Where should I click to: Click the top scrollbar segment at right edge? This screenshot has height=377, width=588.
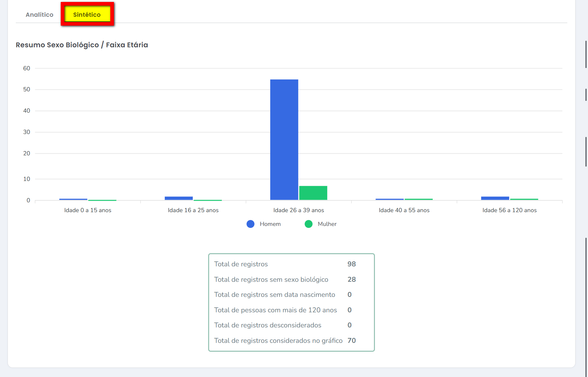point(586,54)
